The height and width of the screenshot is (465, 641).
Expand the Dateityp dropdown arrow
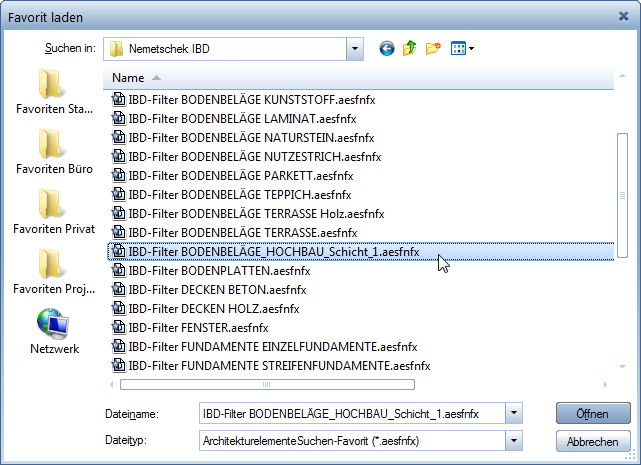514,440
